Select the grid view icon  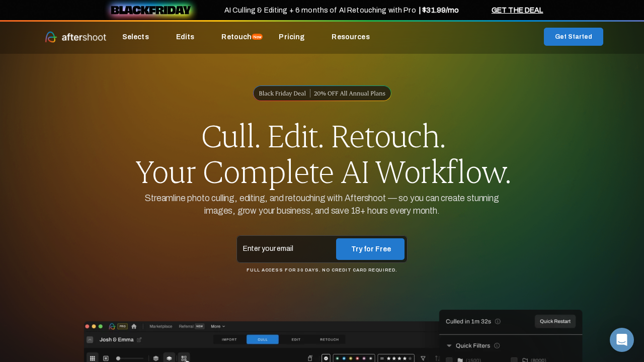[93, 358]
